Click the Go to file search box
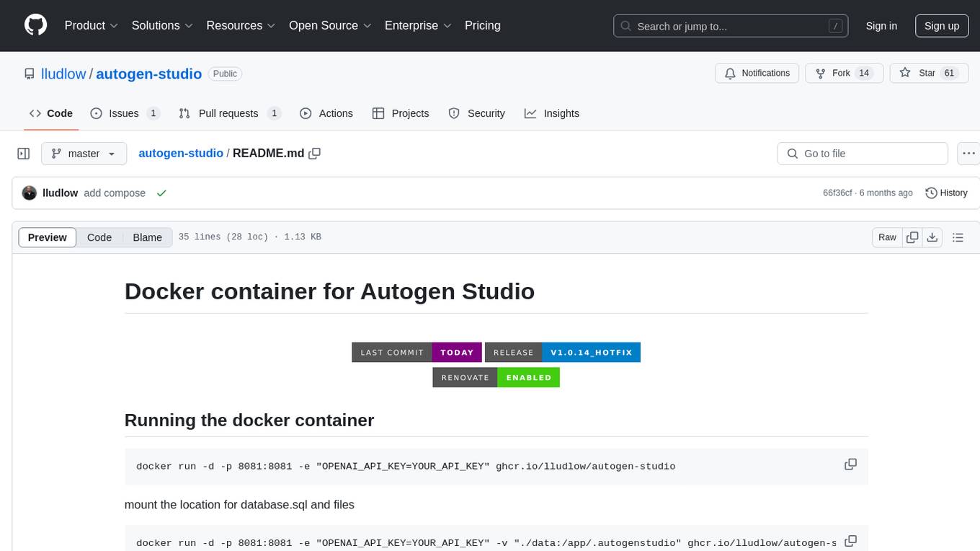 click(x=863, y=154)
